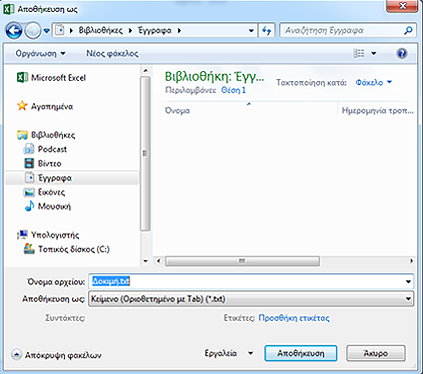
Task: Open the Εργαλεία tools dropdown
Action: point(229,353)
